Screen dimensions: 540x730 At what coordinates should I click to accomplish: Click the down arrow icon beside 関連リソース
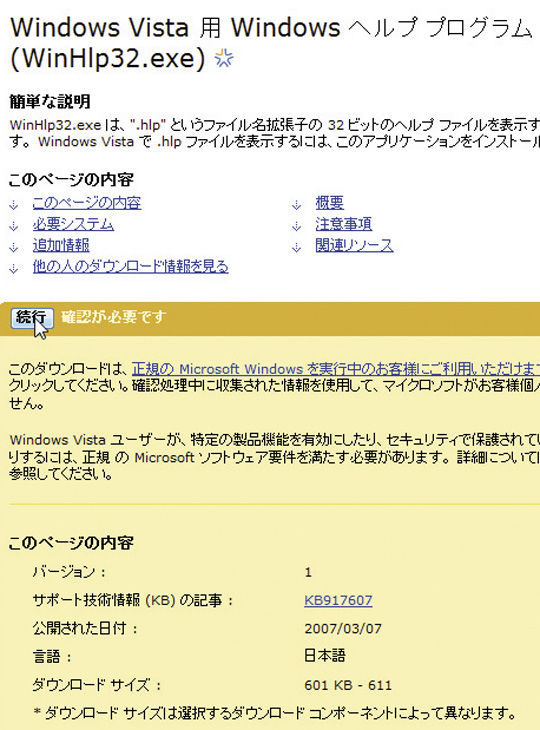(297, 247)
